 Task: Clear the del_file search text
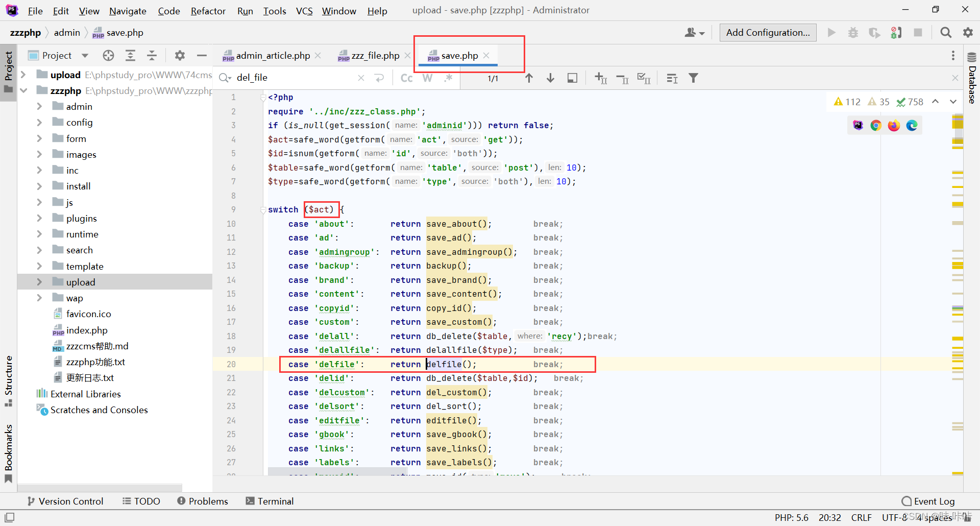(x=361, y=78)
